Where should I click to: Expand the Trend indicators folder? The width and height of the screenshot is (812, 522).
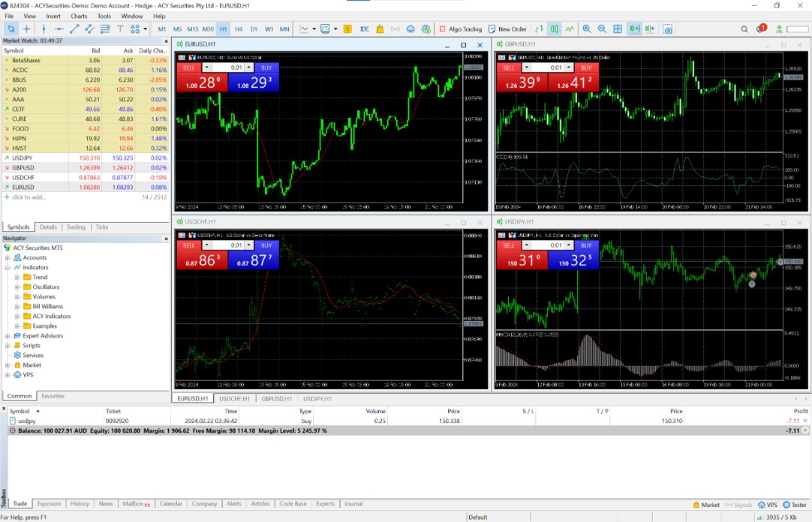pyautogui.click(x=17, y=277)
